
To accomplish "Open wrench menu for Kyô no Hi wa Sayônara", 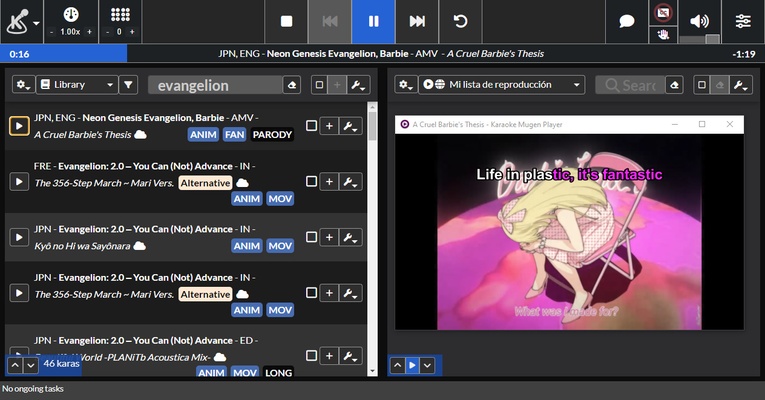I will coord(350,237).
